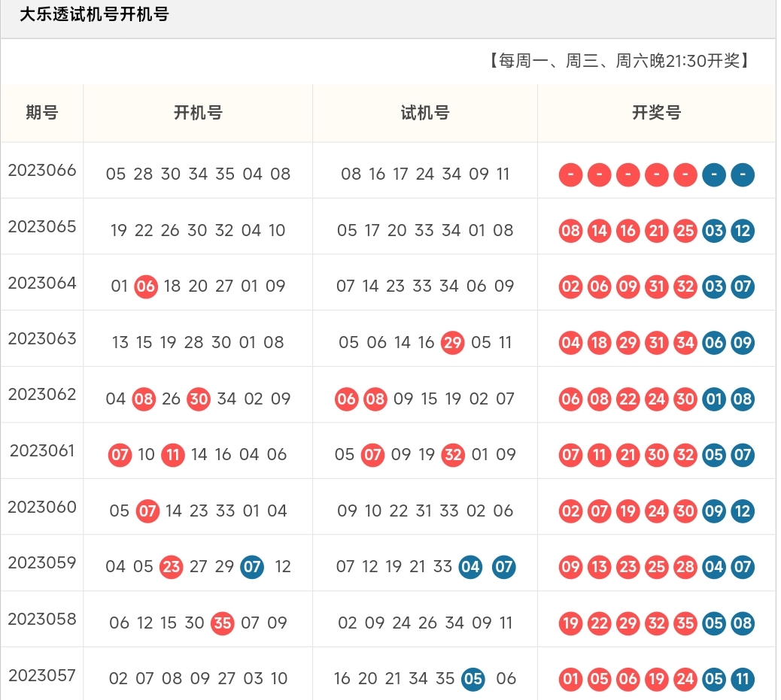
Task: Click blue ball 05 in 2023061 开奖号
Action: point(714,455)
